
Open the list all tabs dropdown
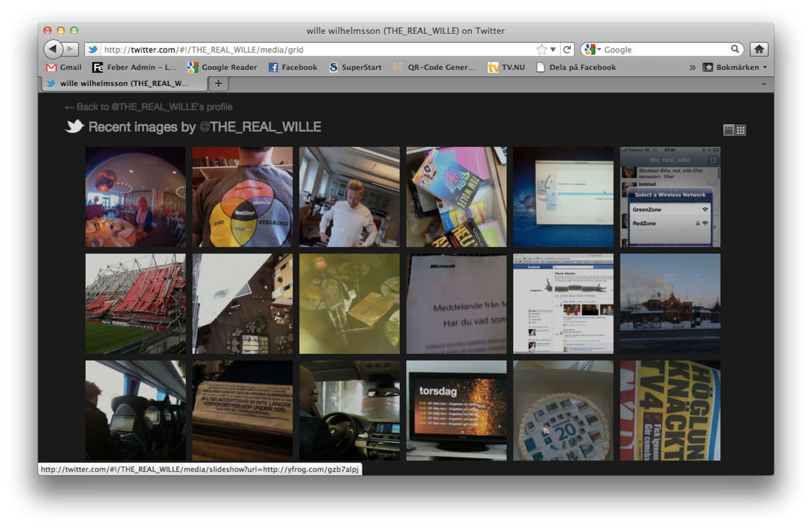point(764,84)
